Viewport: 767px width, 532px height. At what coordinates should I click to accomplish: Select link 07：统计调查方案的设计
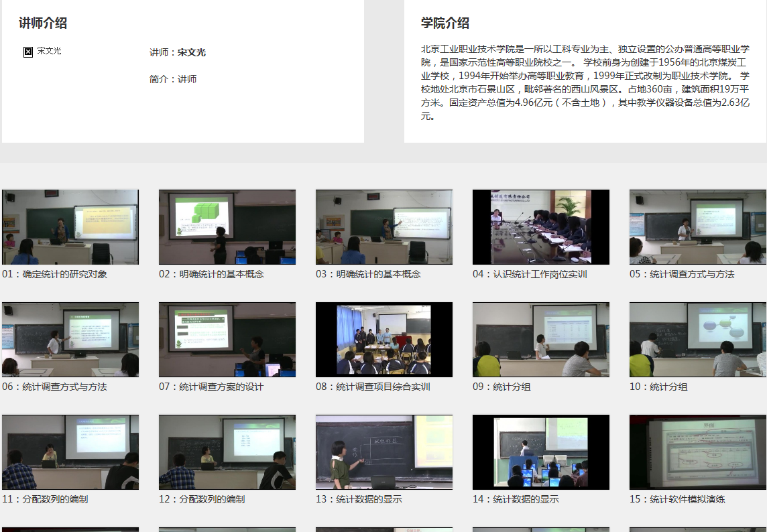click(211, 387)
